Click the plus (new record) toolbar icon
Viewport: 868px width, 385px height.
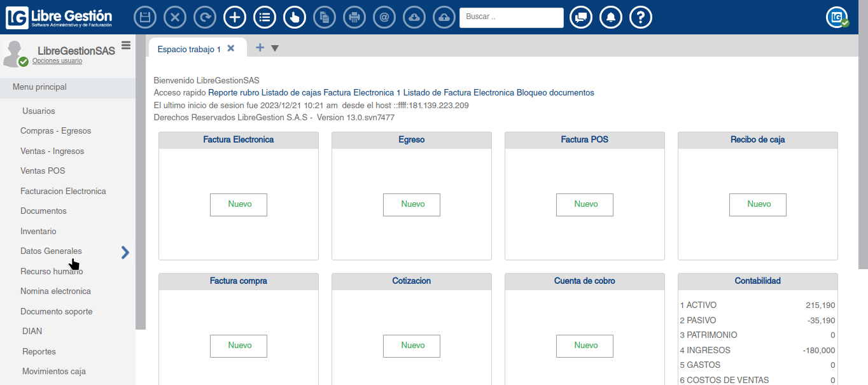235,17
